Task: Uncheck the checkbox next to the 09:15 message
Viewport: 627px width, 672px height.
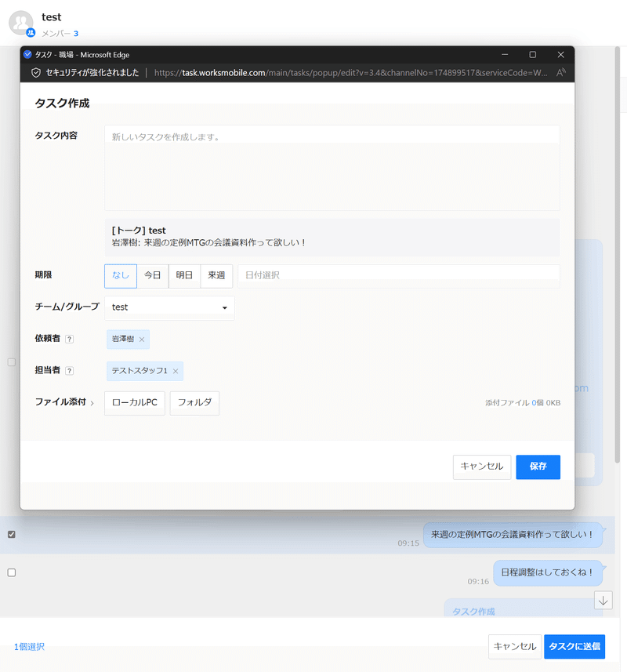Action: (x=11, y=534)
